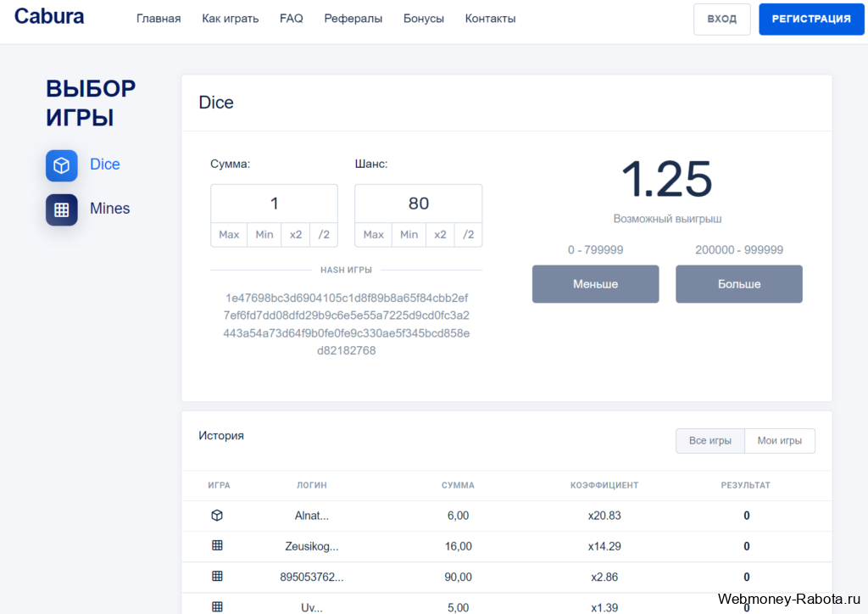The width and height of the screenshot is (868, 614).
Task: Select the Mines label in sidebar
Action: [109, 209]
